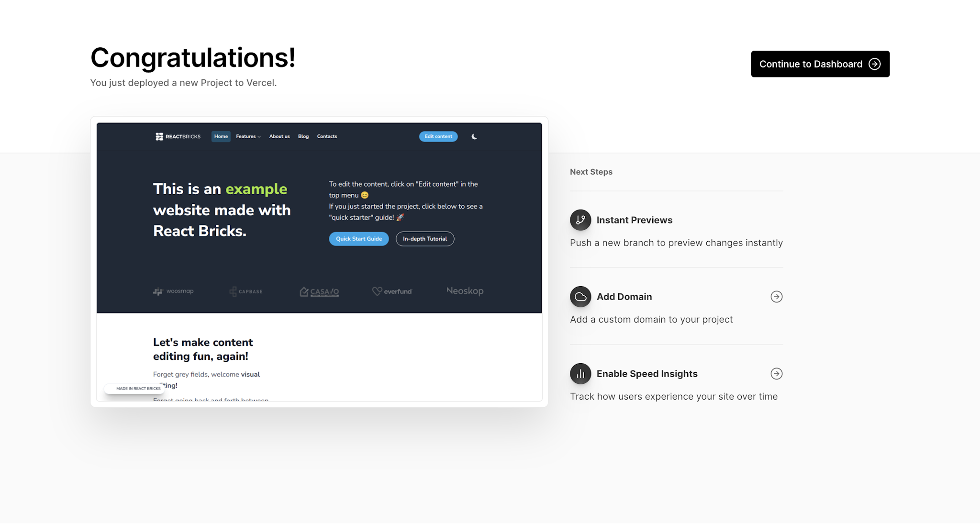Expand the Features dropdown menu

coord(248,136)
